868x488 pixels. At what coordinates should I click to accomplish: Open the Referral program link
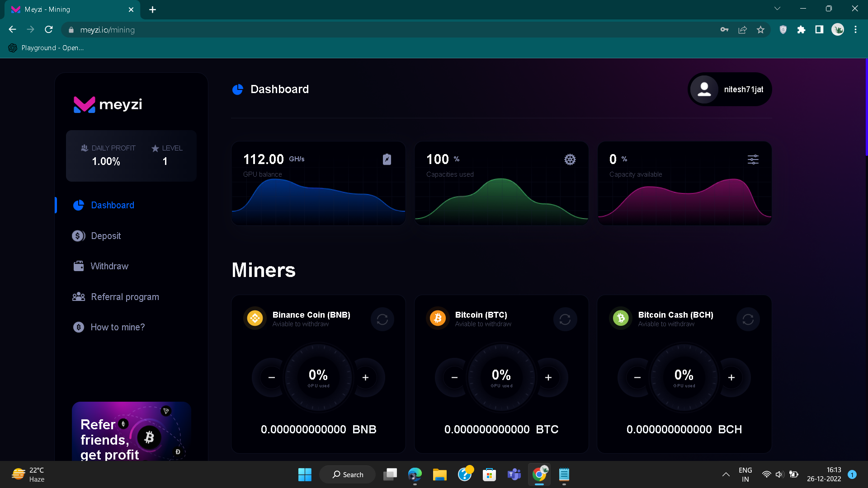125,297
